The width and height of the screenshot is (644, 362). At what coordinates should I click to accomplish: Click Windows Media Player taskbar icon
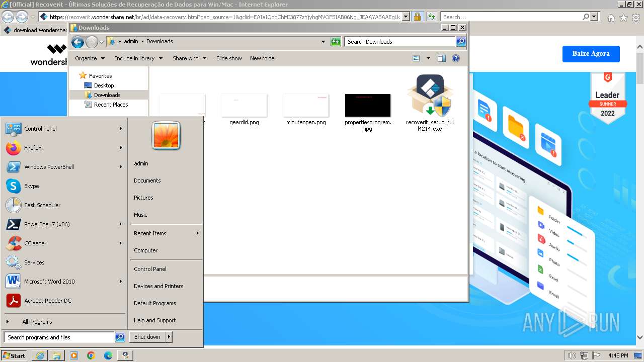click(x=74, y=355)
